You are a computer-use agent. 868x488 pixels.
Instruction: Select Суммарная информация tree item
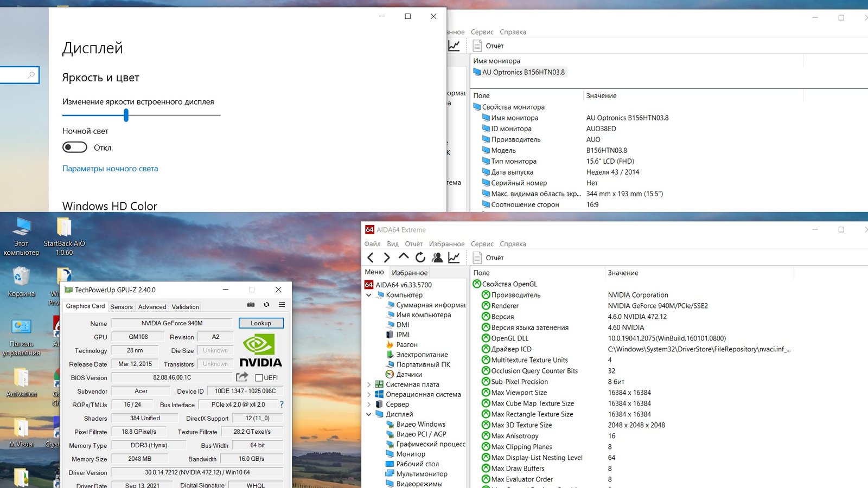pyautogui.click(x=425, y=305)
